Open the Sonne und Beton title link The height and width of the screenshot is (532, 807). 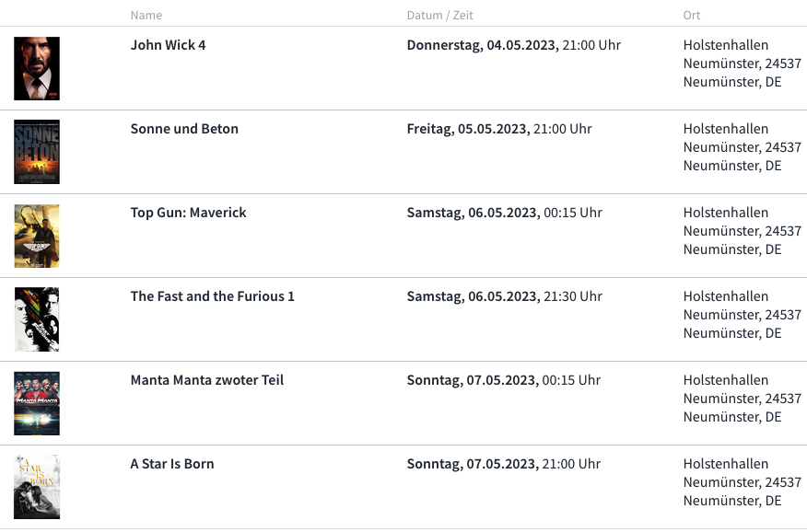(x=184, y=129)
